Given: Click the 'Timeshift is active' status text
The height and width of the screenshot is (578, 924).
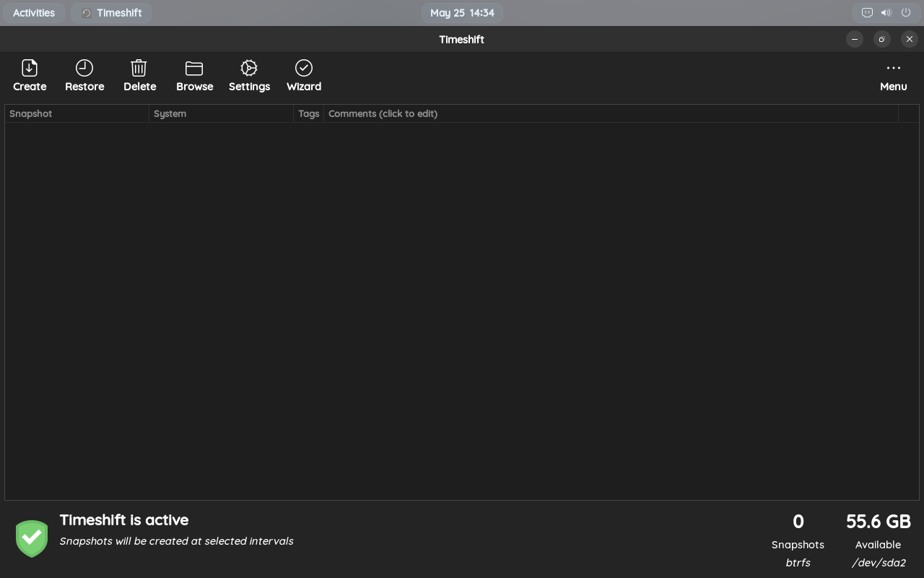Looking at the screenshot, I should pos(124,520).
